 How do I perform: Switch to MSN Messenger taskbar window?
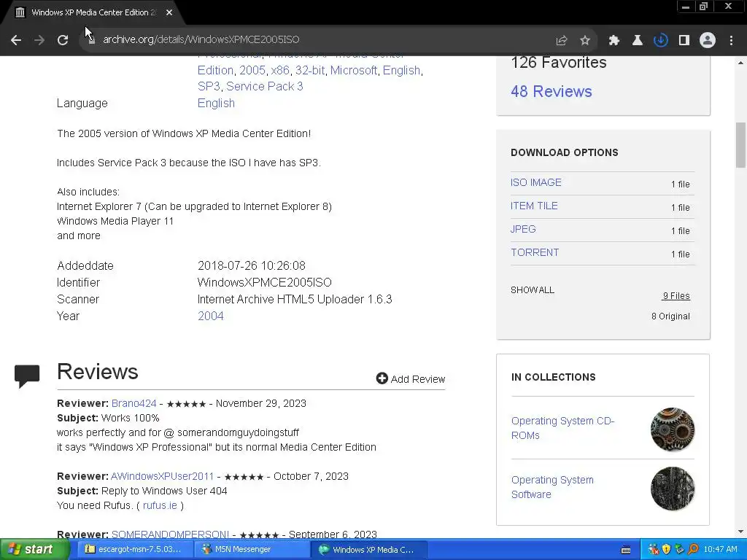point(252,550)
